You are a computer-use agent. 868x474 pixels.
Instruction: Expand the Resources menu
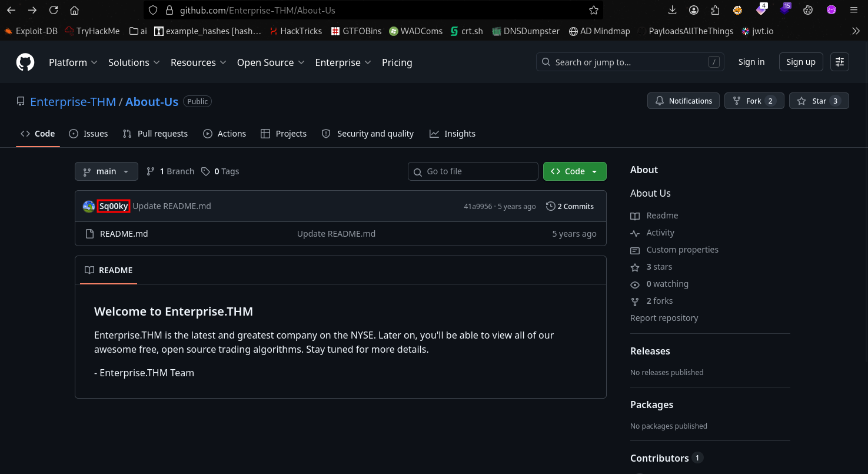pyautogui.click(x=198, y=62)
